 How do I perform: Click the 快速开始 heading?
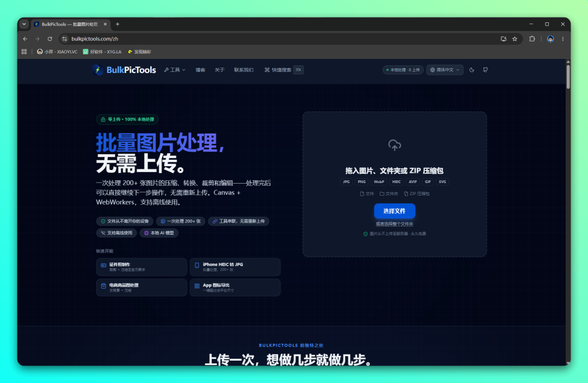105,251
